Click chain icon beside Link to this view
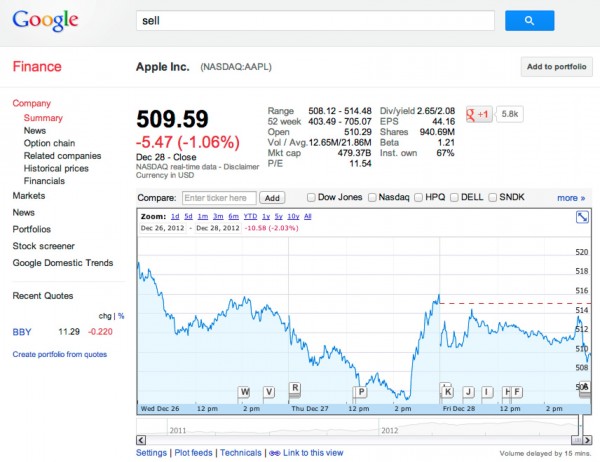The height and width of the screenshot is (462, 600). [x=275, y=453]
